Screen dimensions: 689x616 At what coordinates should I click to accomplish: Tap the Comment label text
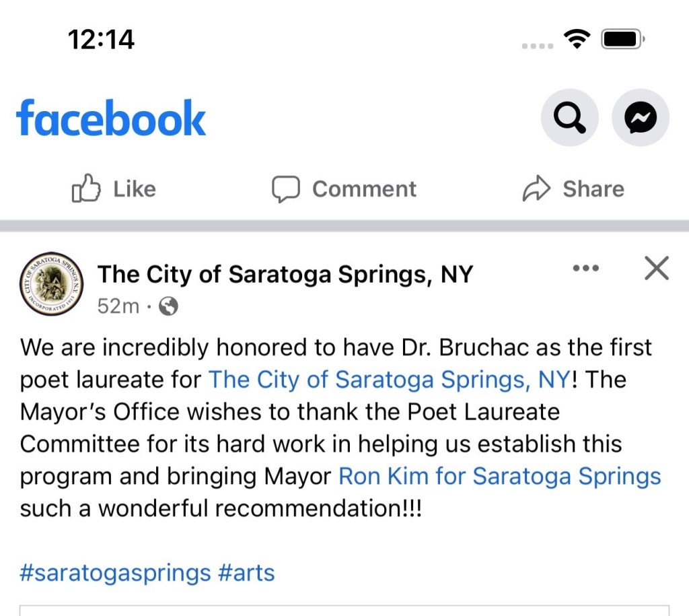[x=364, y=189]
